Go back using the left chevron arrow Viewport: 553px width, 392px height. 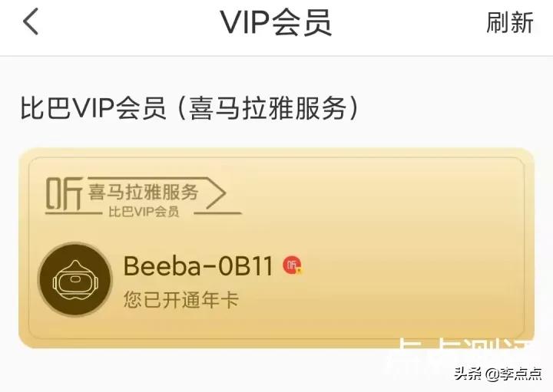tap(31, 21)
